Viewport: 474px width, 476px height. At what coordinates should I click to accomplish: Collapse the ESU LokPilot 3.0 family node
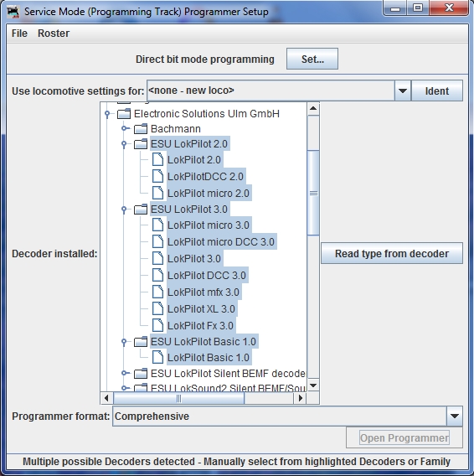(124, 210)
